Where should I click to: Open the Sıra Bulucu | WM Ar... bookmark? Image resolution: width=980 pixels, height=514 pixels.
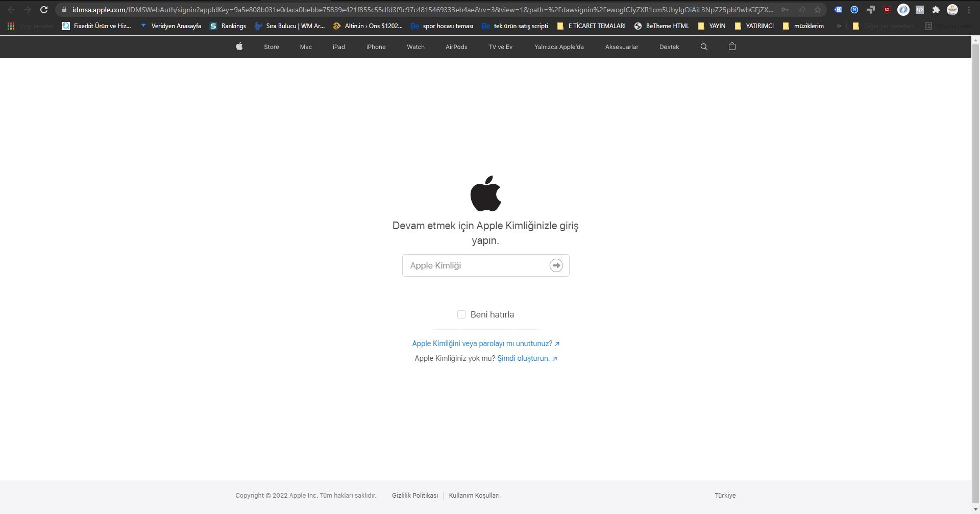[x=289, y=26]
